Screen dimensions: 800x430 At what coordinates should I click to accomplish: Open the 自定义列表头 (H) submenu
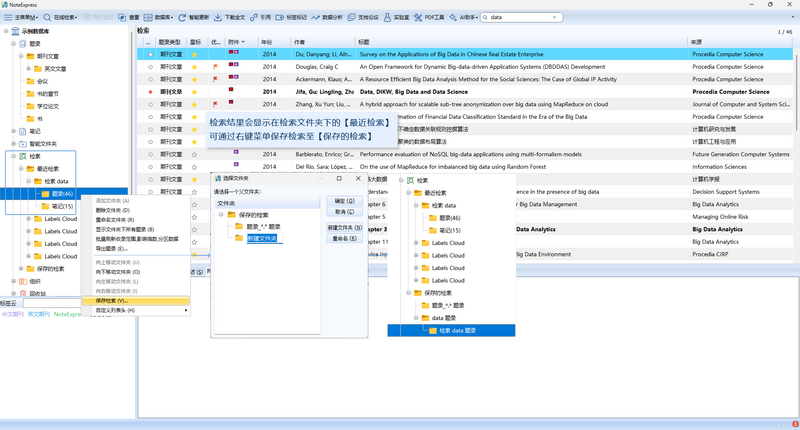click(136, 310)
